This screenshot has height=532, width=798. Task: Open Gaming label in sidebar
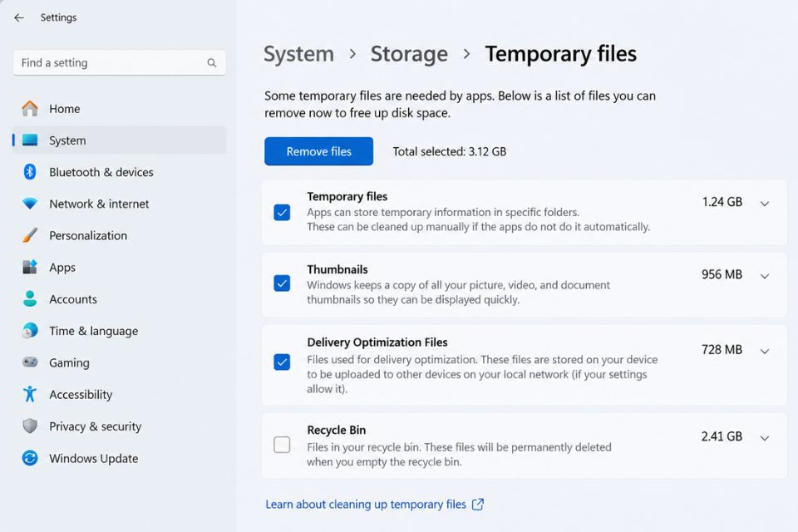69,363
